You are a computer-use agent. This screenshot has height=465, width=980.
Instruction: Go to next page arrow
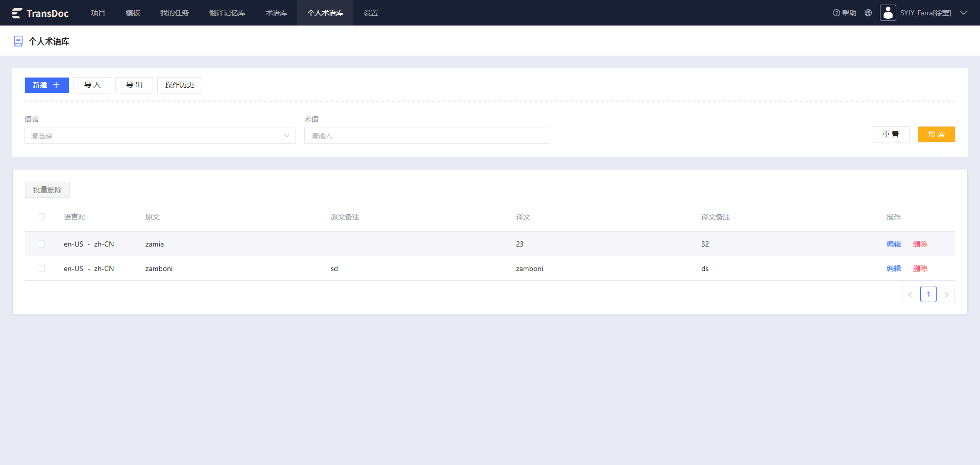coord(947,294)
